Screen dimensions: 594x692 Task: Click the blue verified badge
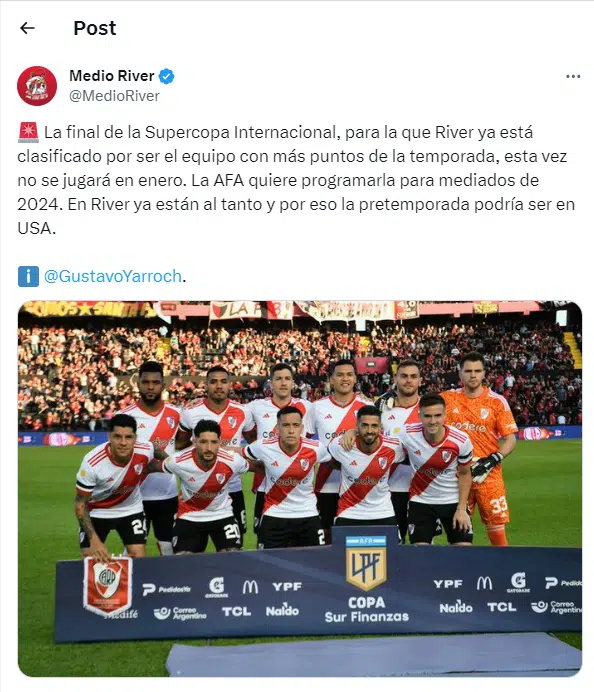(x=166, y=76)
